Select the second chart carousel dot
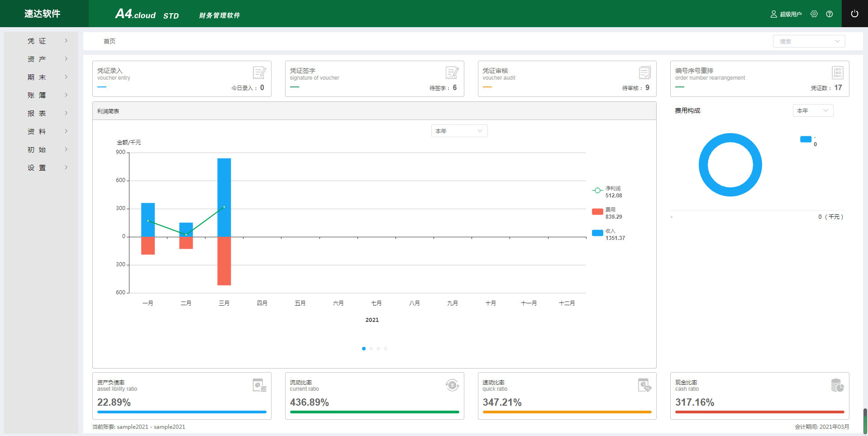868x436 pixels. click(371, 349)
